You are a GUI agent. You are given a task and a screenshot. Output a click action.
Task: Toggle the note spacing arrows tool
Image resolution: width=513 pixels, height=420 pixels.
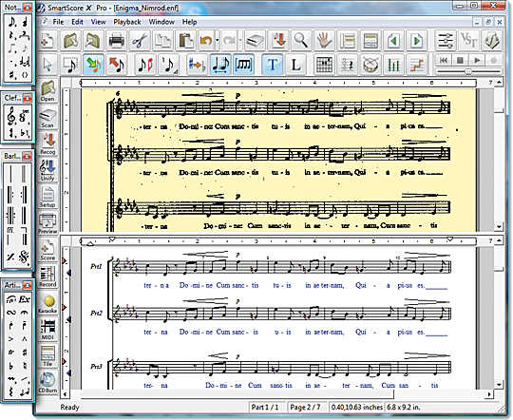coord(220,65)
